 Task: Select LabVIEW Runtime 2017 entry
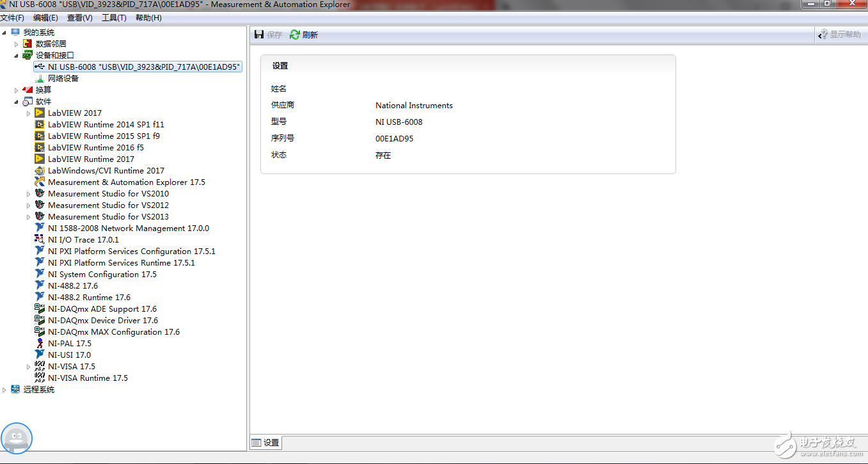(x=91, y=159)
